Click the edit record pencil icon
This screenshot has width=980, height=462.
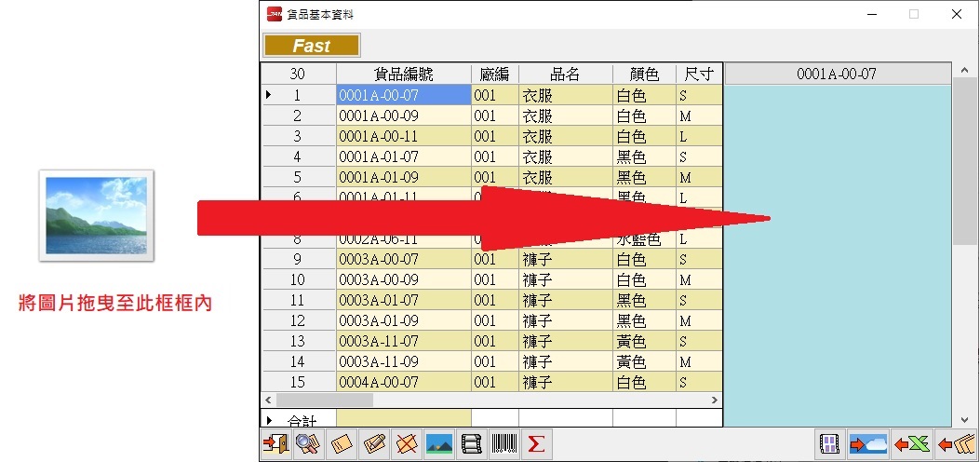point(374,445)
